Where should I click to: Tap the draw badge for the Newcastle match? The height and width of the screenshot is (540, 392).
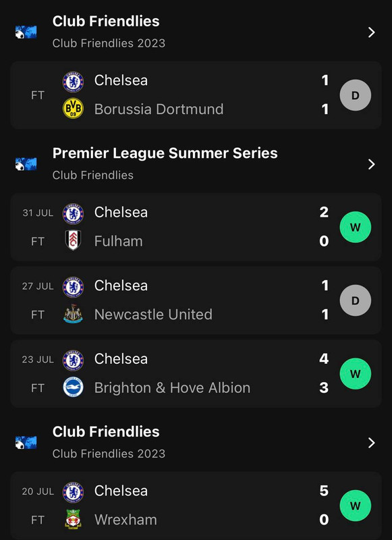(x=355, y=300)
